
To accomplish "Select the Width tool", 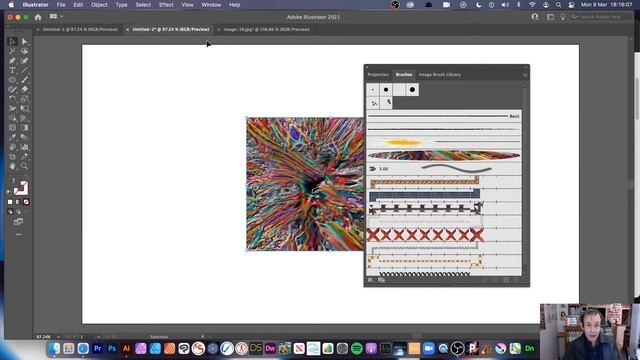I will (12, 109).
